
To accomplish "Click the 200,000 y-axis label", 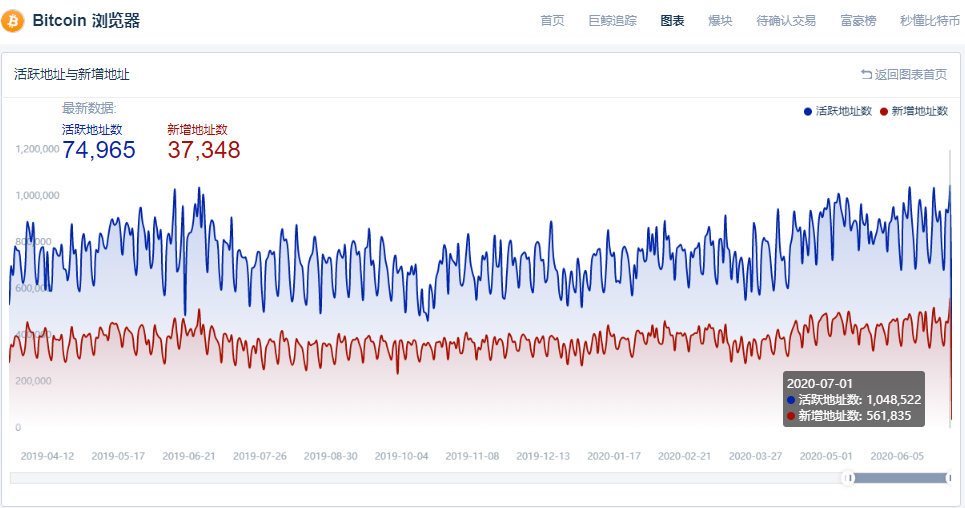I will pyautogui.click(x=33, y=381).
